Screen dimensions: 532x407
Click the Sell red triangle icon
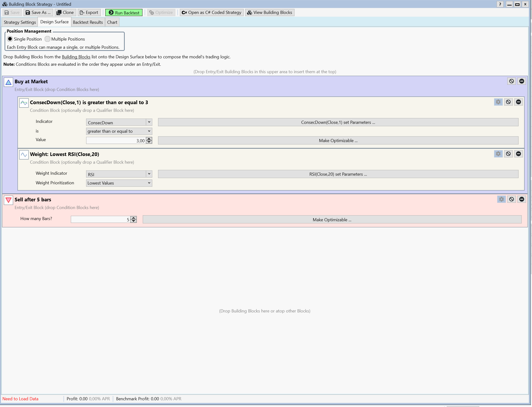pos(8,200)
